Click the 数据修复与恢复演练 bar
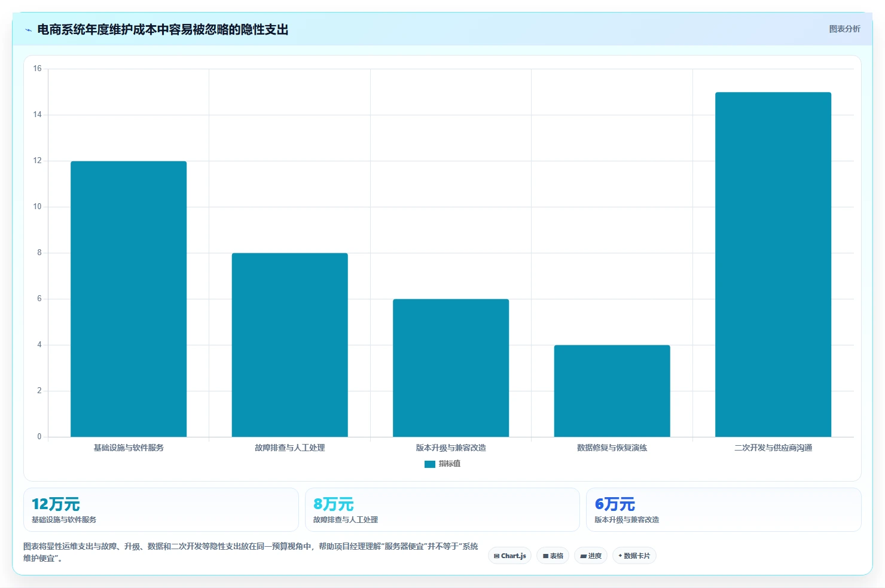Screen dimensions: 885x588 tap(612, 391)
